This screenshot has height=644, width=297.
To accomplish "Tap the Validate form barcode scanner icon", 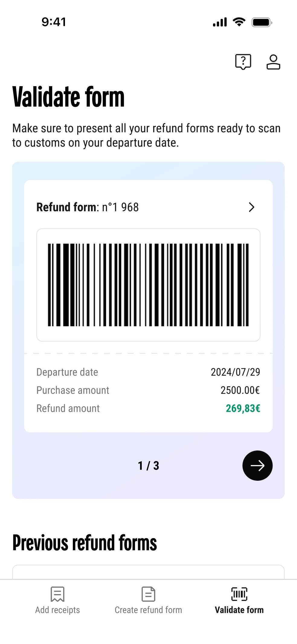I will [239, 594].
